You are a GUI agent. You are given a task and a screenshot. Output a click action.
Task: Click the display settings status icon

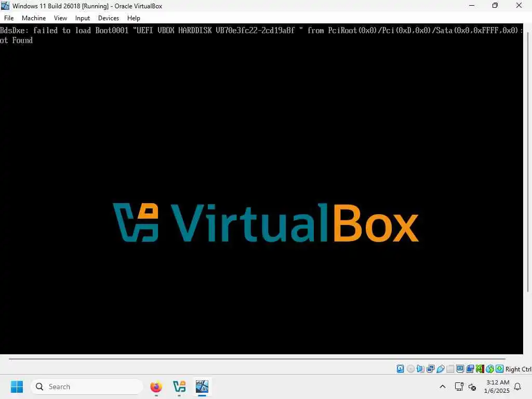460,369
